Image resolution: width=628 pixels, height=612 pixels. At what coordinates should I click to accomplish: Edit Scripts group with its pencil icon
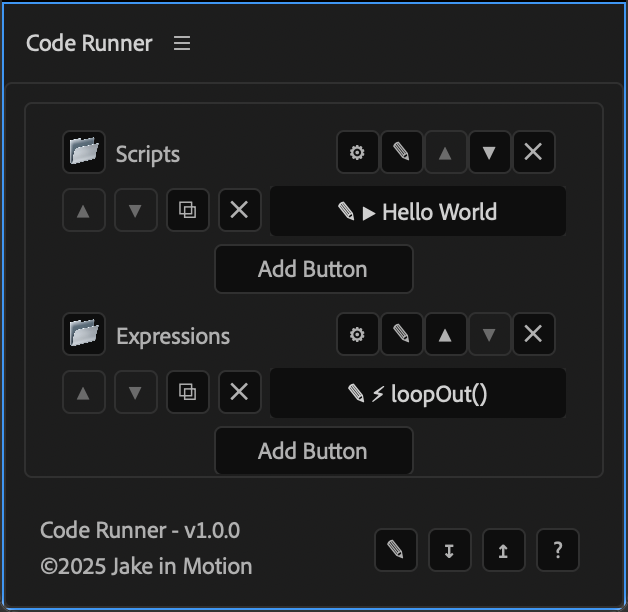401,152
